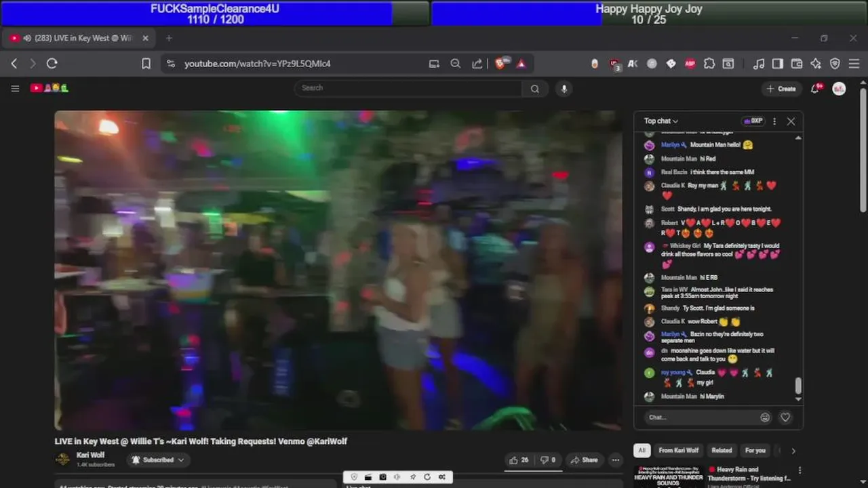
Task: Click the live chat scrollbar thumb
Action: 798,386
